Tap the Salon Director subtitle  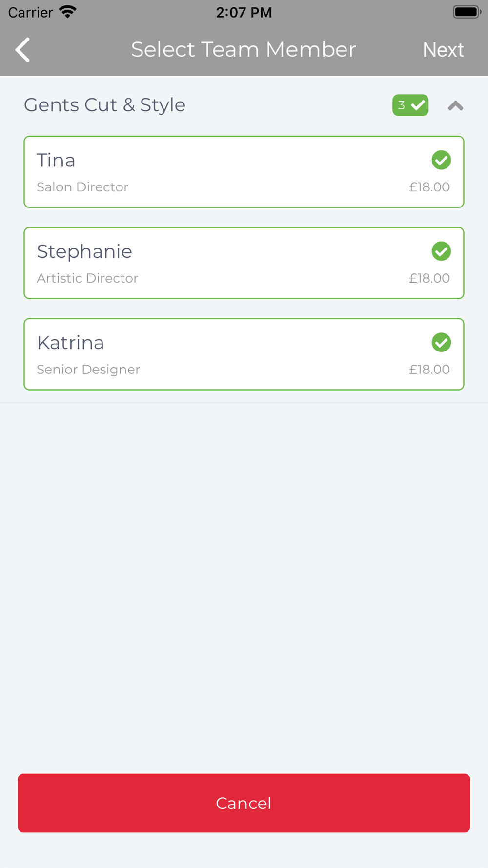[x=82, y=187]
